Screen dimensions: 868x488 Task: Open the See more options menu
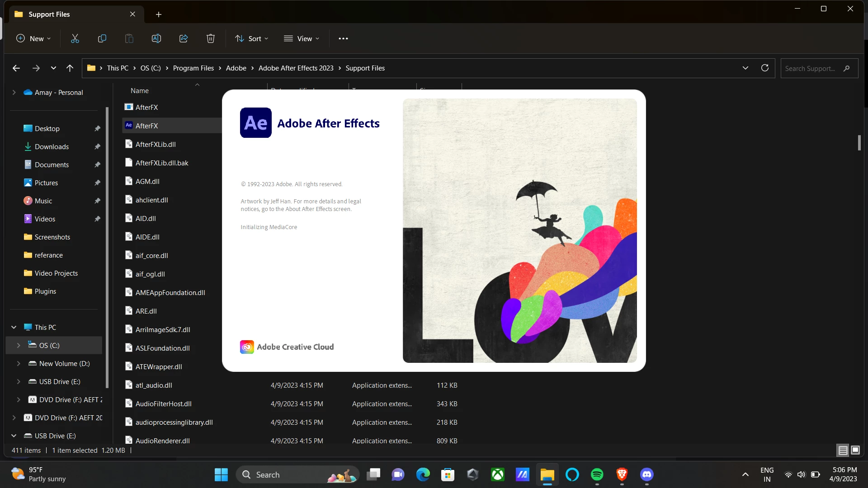(343, 38)
